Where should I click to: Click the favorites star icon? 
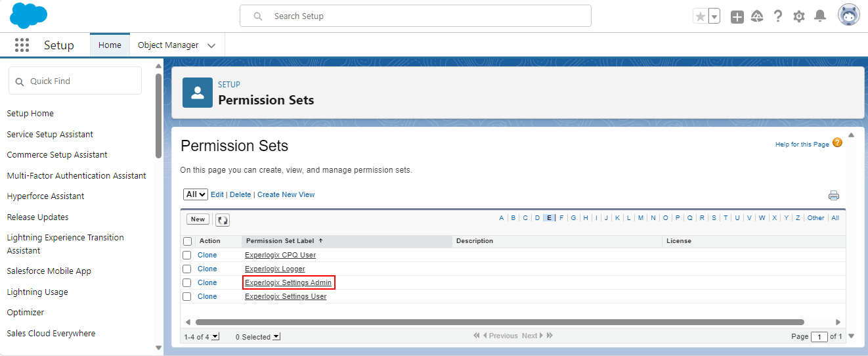pyautogui.click(x=701, y=16)
